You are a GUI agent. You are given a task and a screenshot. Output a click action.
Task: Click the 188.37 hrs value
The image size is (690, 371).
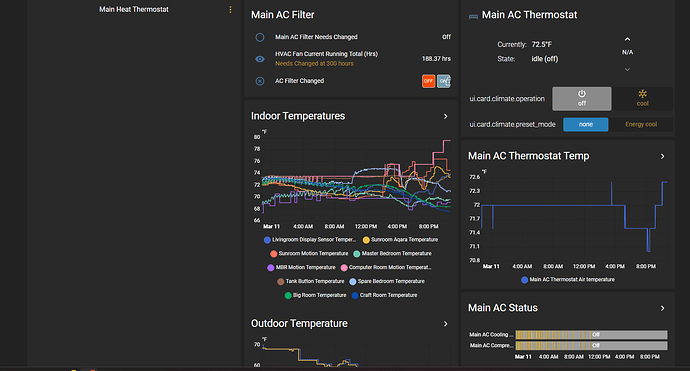tap(436, 59)
